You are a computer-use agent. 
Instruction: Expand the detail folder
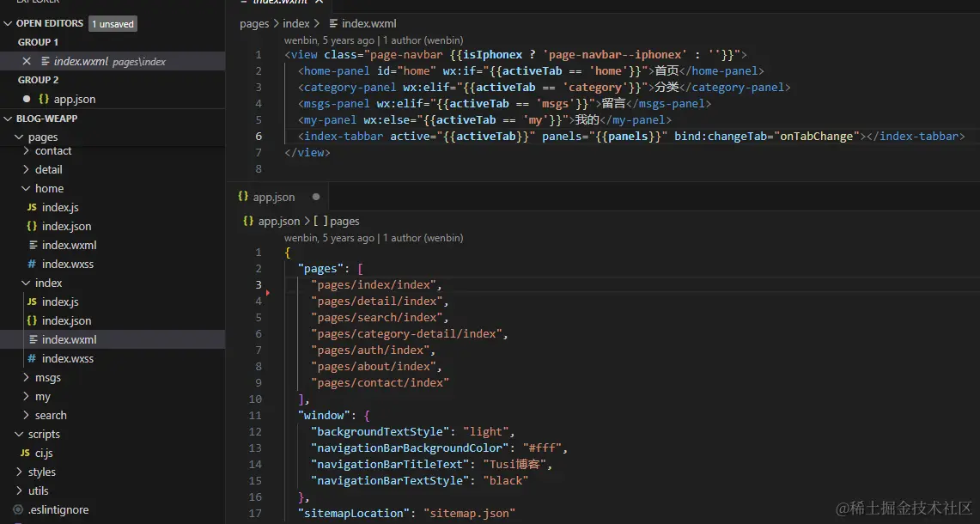tap(26, 169)
